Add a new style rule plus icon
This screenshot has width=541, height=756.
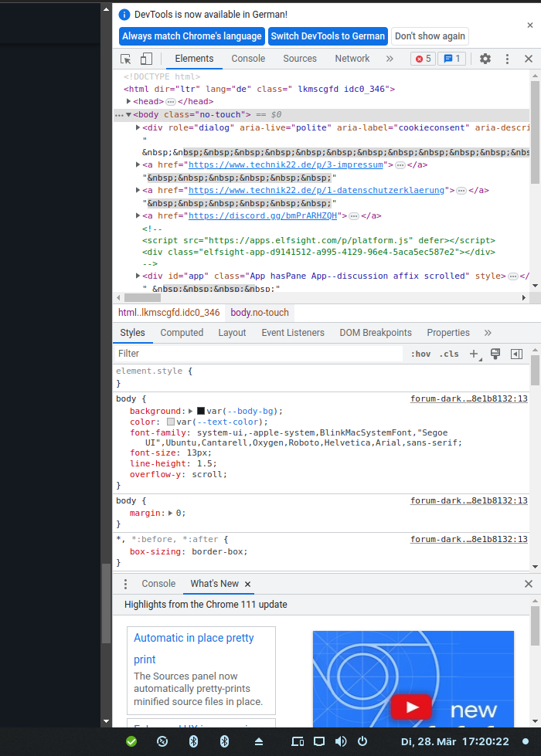tap(475, 354)
